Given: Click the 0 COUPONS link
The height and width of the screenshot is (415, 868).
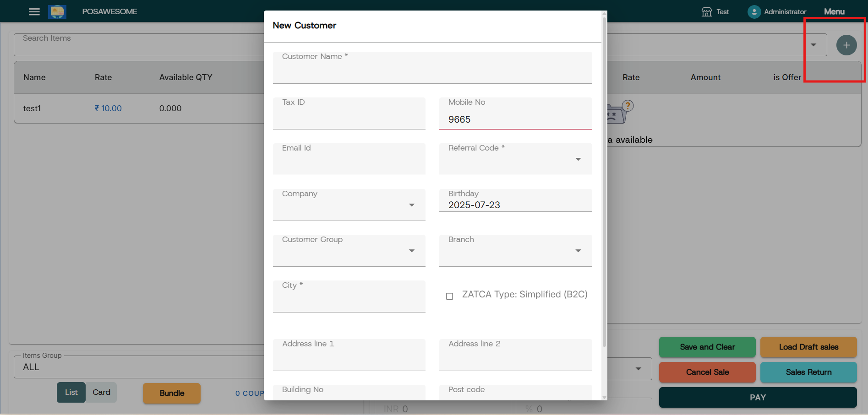Looking at the screenshot, I should 250,393.
